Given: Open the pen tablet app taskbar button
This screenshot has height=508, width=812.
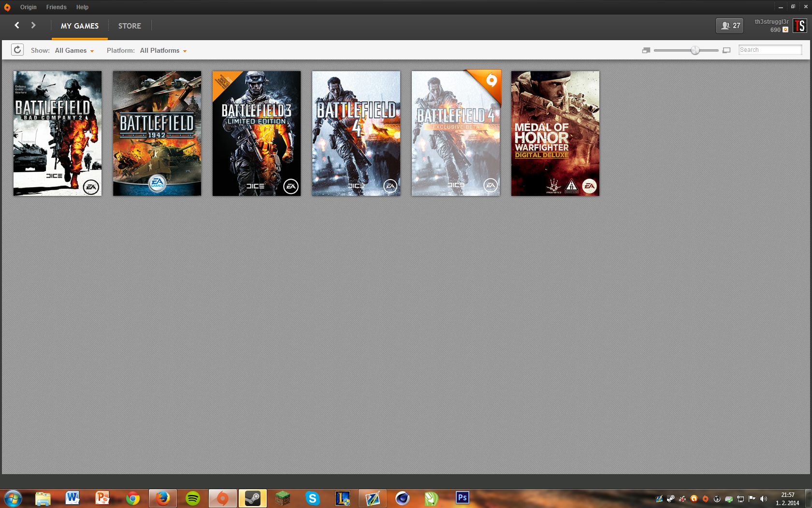Looking at the screenshot, I should [x=373, y=498].
